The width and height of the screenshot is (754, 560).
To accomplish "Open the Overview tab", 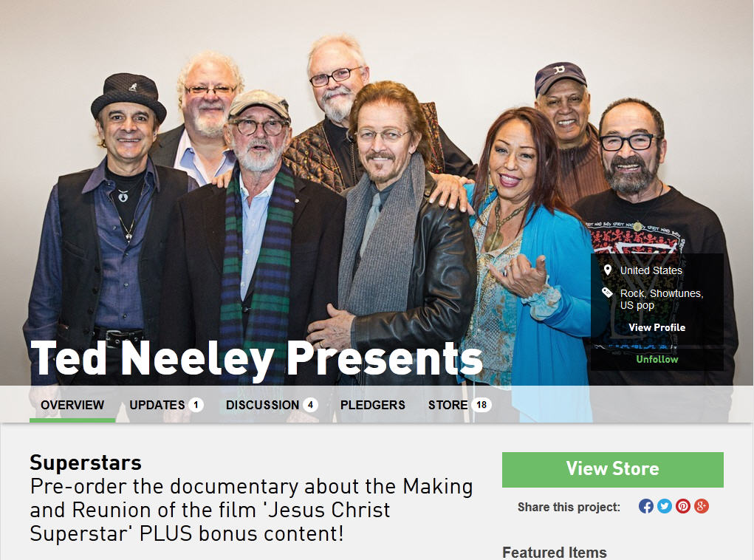I will pos(72,405).
